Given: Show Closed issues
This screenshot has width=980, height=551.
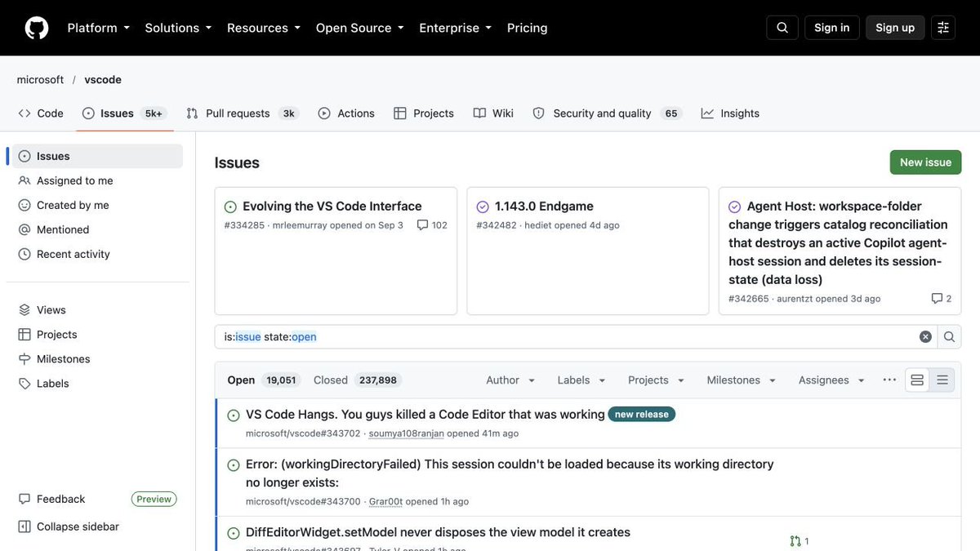Looking at the screenshot, I should 358,380.
